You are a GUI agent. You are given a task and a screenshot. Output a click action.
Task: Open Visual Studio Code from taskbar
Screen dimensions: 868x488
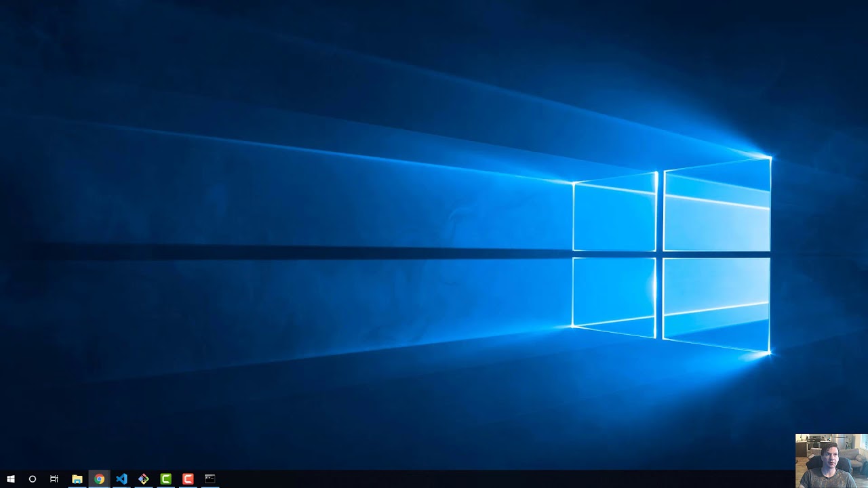point(121,479)
